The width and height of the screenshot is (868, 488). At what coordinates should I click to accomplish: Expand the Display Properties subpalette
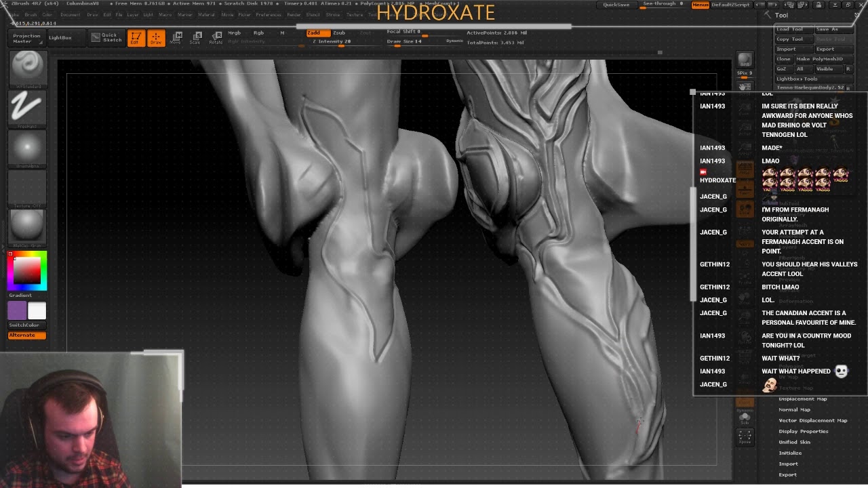coord(803,431)
